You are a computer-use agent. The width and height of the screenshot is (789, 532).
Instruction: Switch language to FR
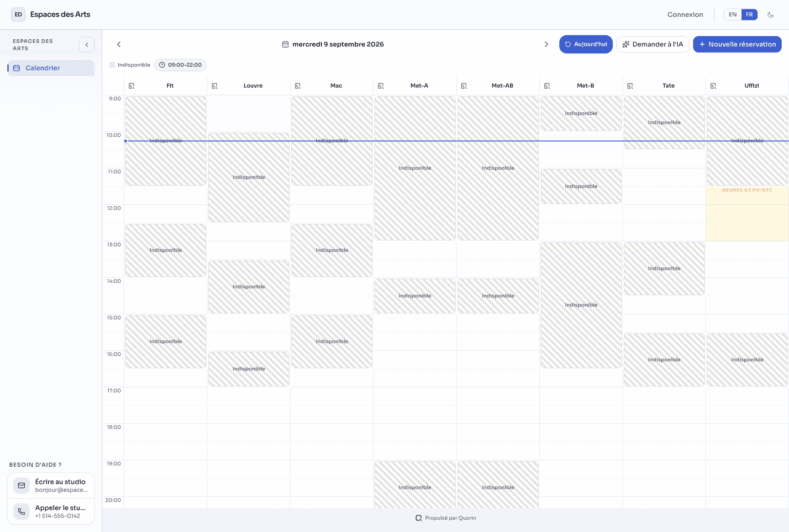click(x=749, y=15)
